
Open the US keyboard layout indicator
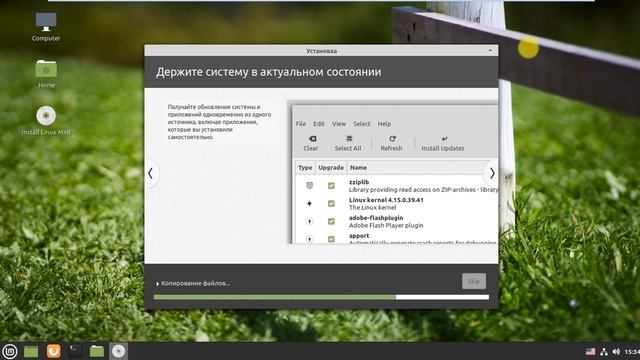pyautogui.click(x=590, y=351)
